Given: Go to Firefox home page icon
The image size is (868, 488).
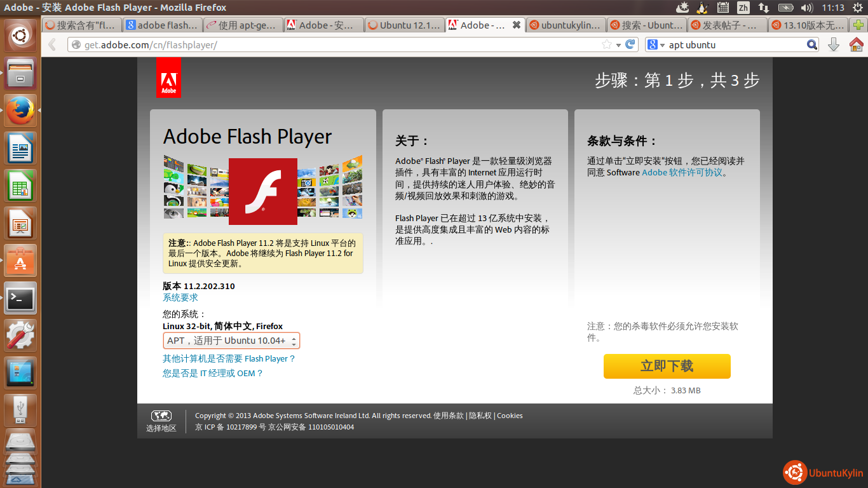Looking at the screenshot, I should pyautogui.click(x=856, y=44).
